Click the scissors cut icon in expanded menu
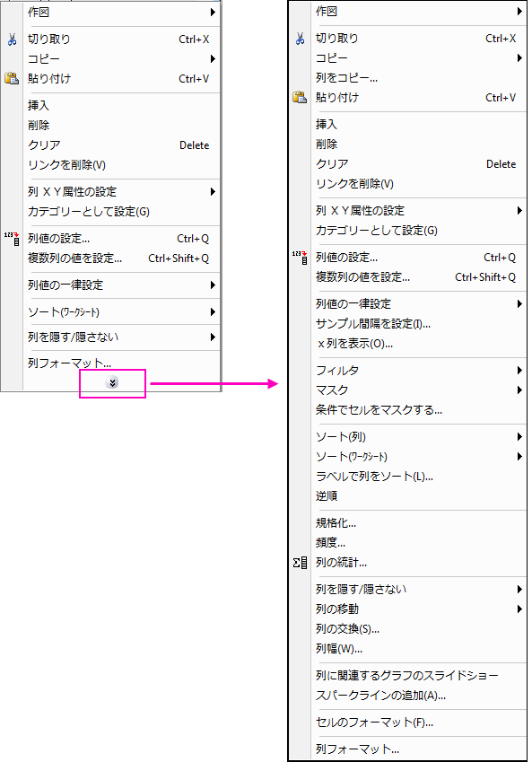This screenshot has height=762, width=532. [301, 39]
